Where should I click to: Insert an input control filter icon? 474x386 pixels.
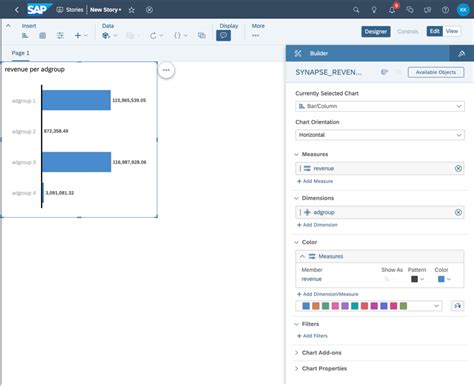[60, 35]
